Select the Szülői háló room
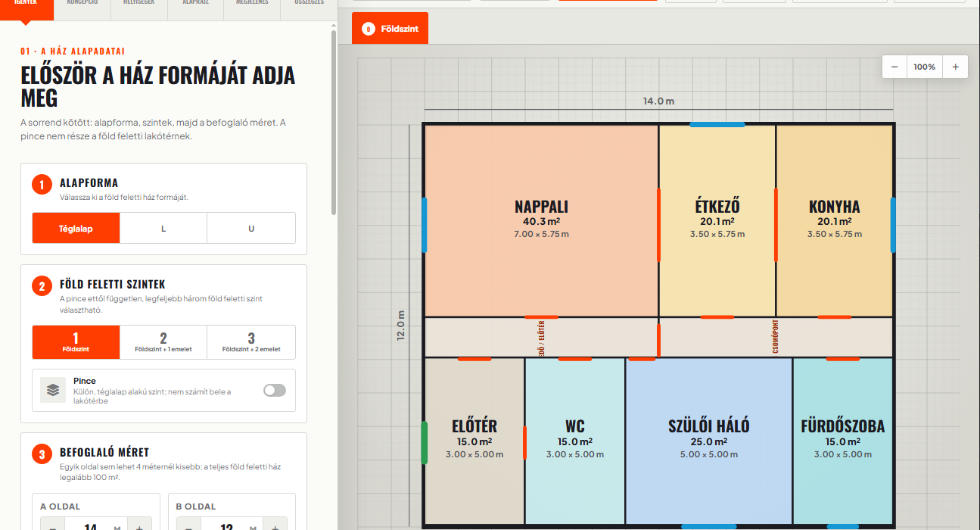The image size is (980, 530). pyautogui.click(x=709, y=441)
